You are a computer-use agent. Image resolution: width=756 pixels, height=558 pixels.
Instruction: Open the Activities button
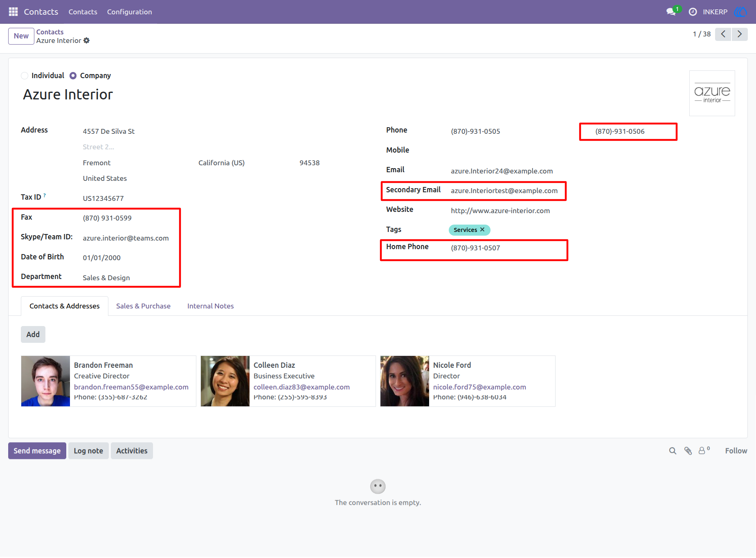click(x=132, y=451)
